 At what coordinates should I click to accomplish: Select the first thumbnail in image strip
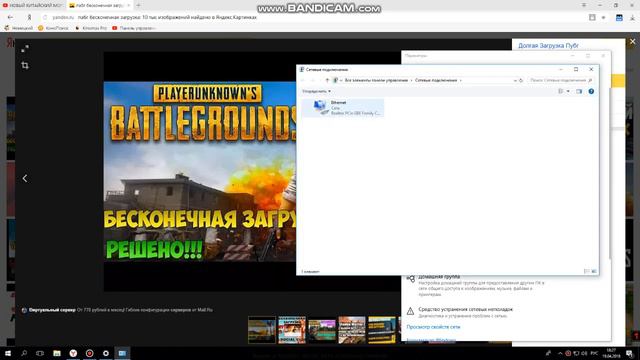coord(262,329)
